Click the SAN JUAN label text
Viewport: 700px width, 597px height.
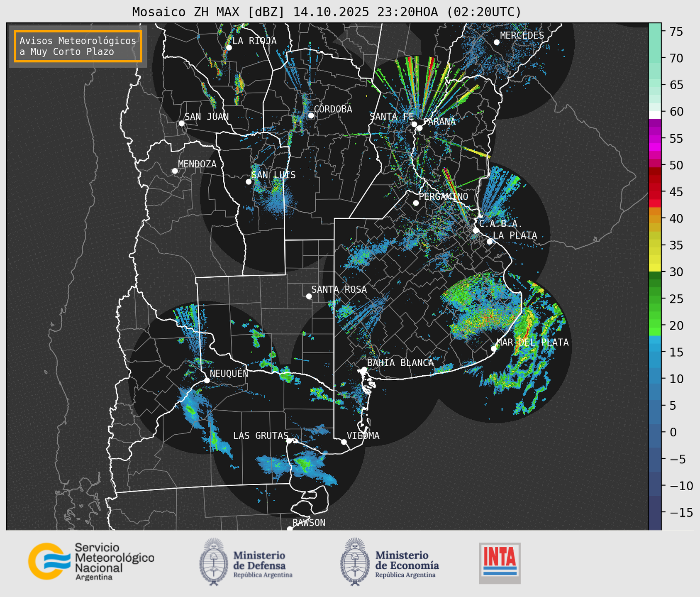click(x=207, y=117)
